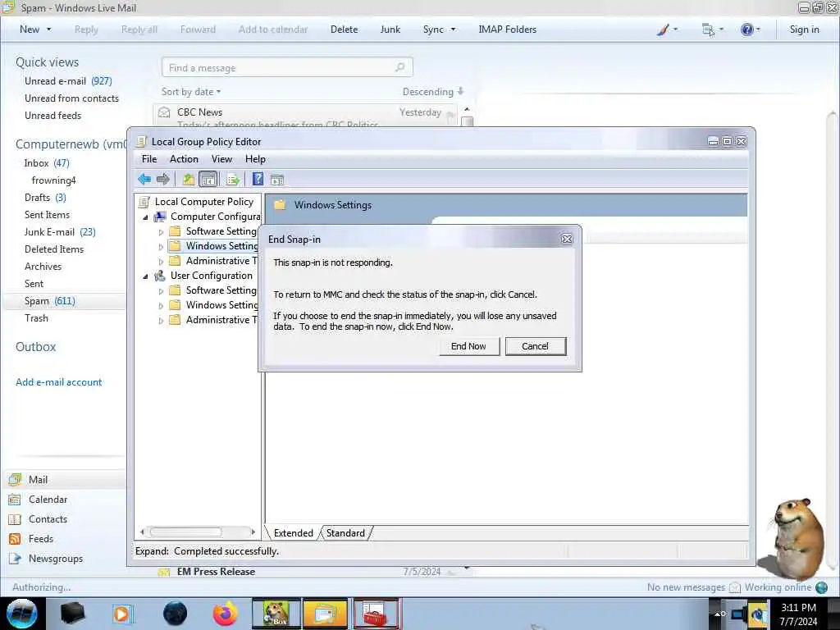Collapse the User Configuration node
Image resolution: width=840 pixels, height=630 pixels.
[x=145, y=276]
